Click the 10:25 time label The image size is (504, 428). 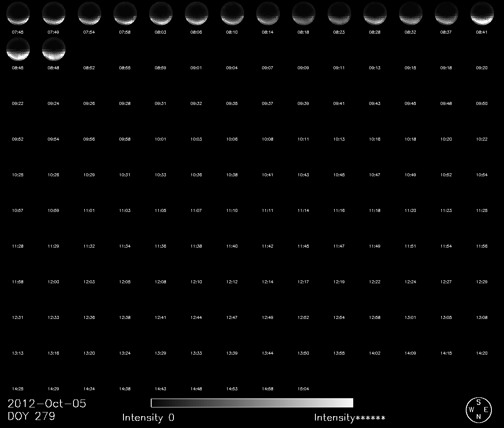[18, 175]
